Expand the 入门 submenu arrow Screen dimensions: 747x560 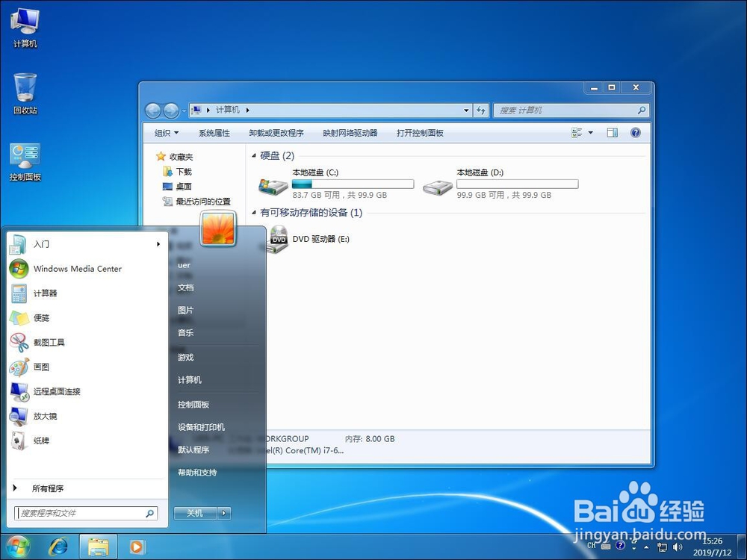[x=158, y=244]
